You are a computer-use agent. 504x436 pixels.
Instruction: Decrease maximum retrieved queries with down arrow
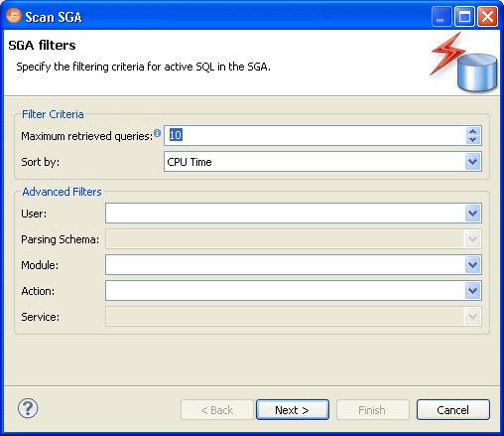pyautogui.click(x=473, y=140)
